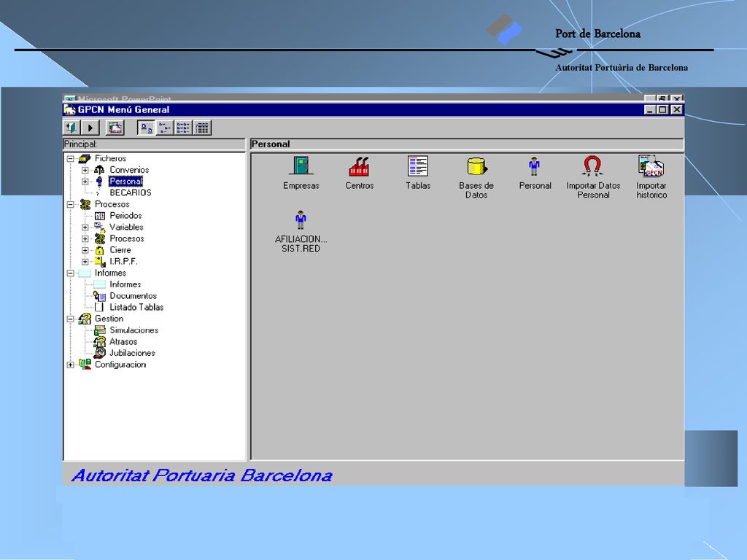The width and height of the screenshot is (747, 560).
Task: Expand the I.R.P.F. tree node
Action: 85,262
